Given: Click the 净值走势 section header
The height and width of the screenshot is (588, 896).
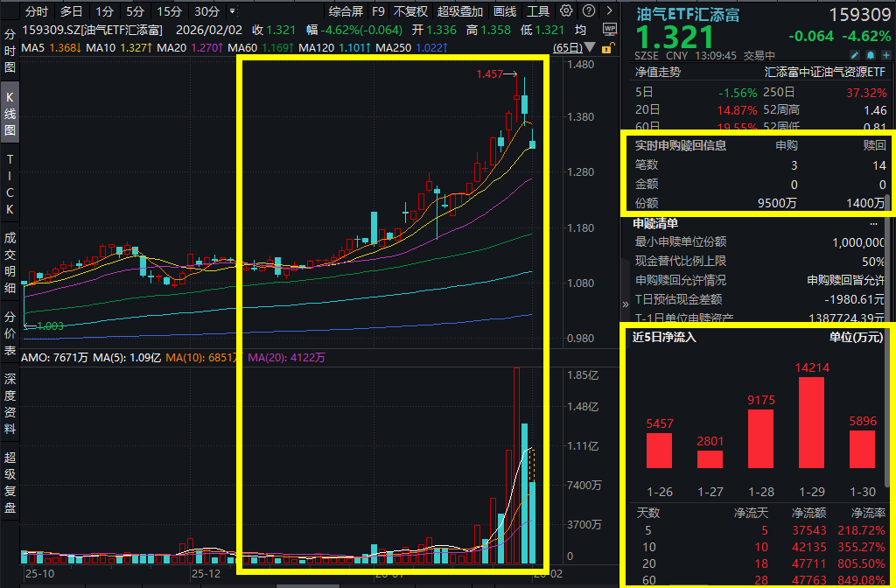Looking at the screenshot, I should 658,73.
